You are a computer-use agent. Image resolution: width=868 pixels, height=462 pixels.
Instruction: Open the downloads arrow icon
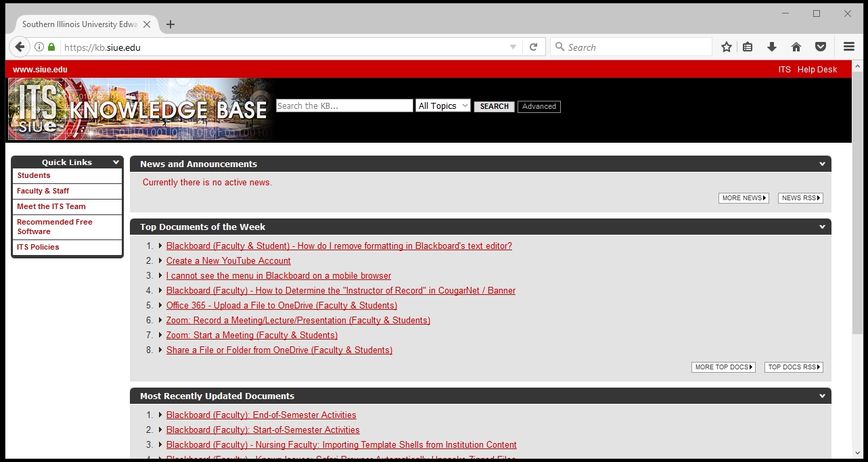coord(772,47)
